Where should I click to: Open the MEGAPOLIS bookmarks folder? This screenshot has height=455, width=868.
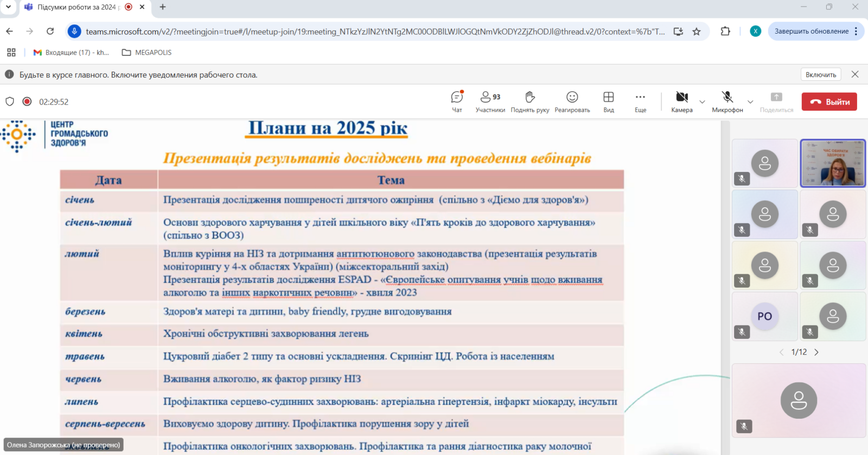tap(147, 53)
